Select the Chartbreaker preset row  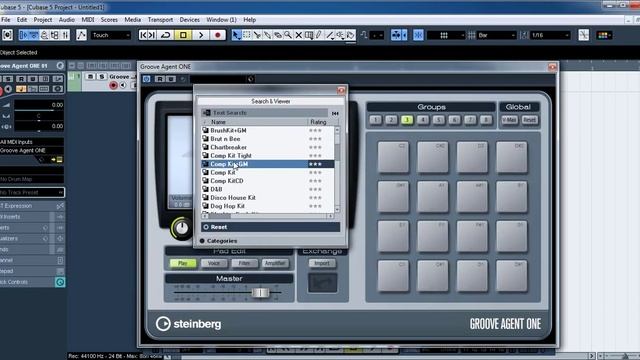pyautogui.click(x=268, y=147)
